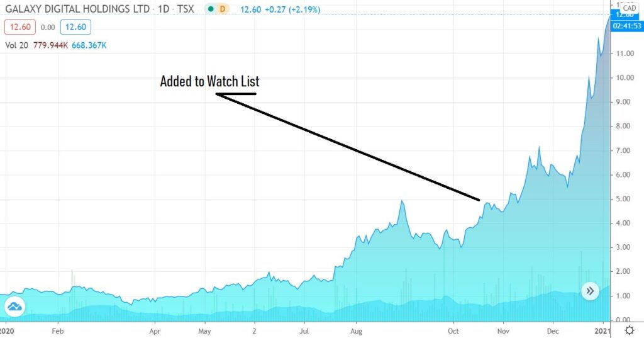The image size is (644, 338).
Task: Click the 2.00 price axis label
Action: pos(623,271)
